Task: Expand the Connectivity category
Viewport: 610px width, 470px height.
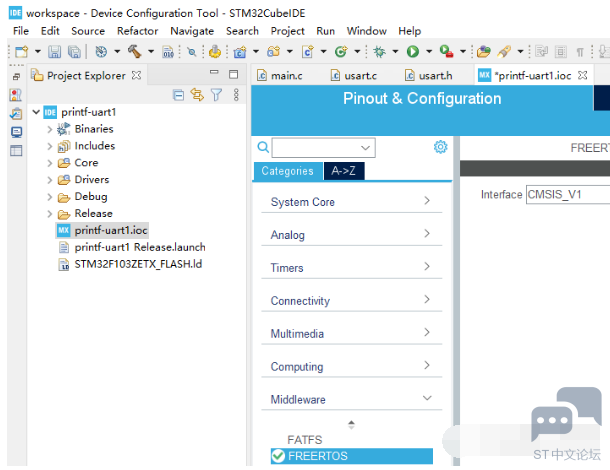Action: [352, 300]
